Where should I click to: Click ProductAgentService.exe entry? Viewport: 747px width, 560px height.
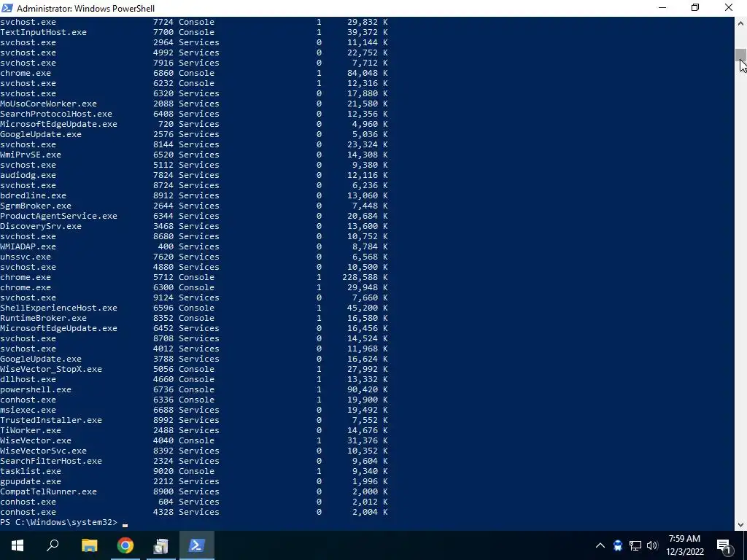58,216
